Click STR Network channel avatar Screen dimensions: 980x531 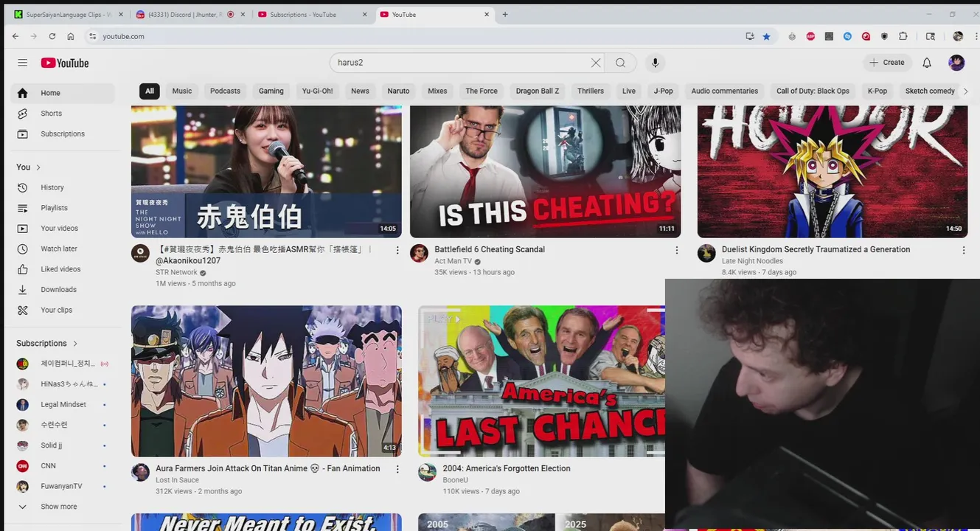140,254
